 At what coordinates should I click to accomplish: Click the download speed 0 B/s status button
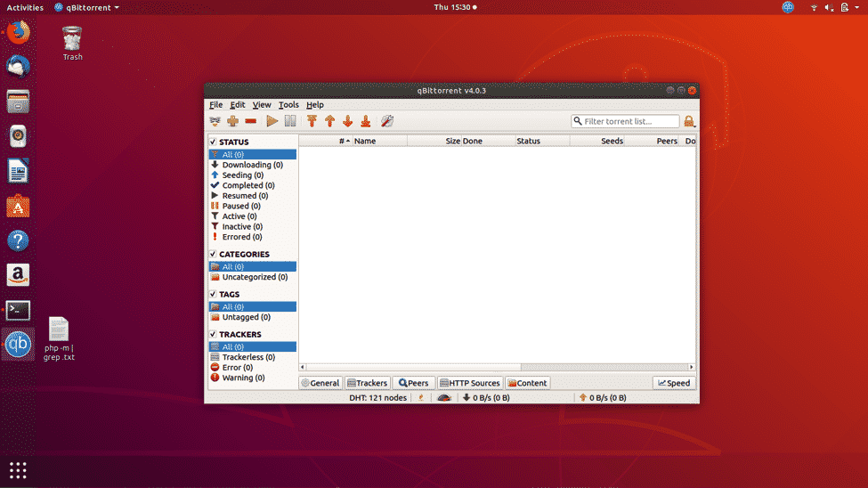pos(486,398)
